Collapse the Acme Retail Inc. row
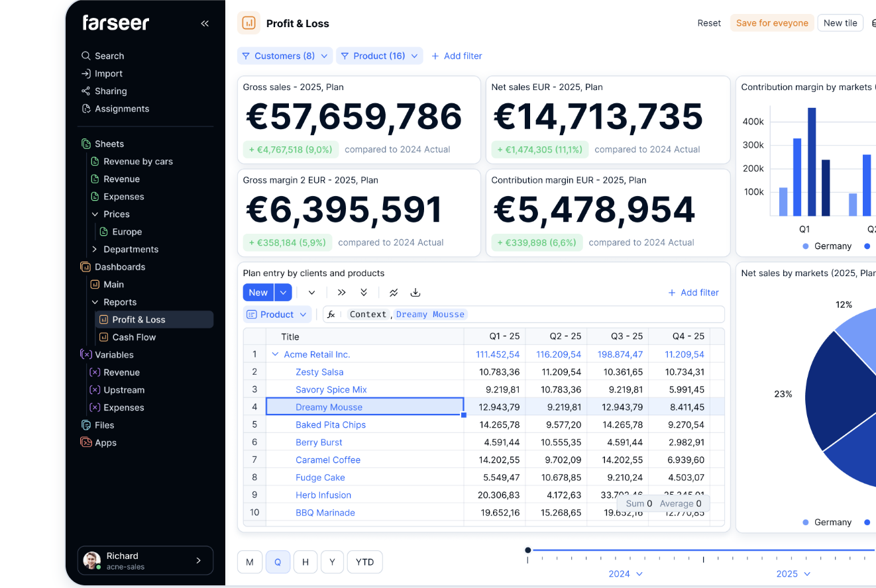 coord(275,355)
